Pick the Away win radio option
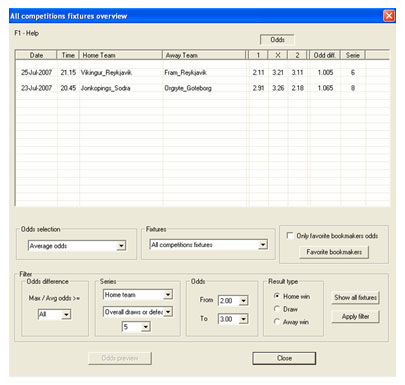Screen dimensions: 405x385 pyautogui.click(x=276, y=322)
